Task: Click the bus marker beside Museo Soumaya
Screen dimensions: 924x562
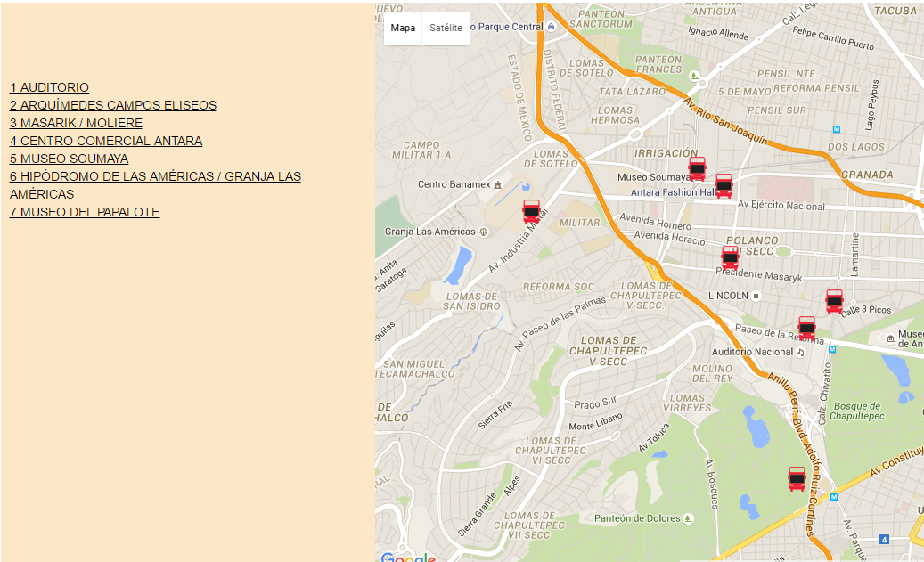Action: [697, 168]
